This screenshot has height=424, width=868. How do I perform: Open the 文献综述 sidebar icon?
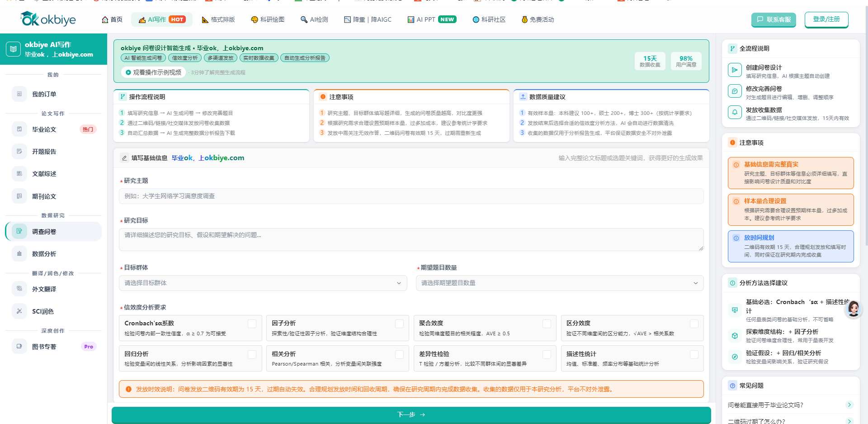coord(19,174)
